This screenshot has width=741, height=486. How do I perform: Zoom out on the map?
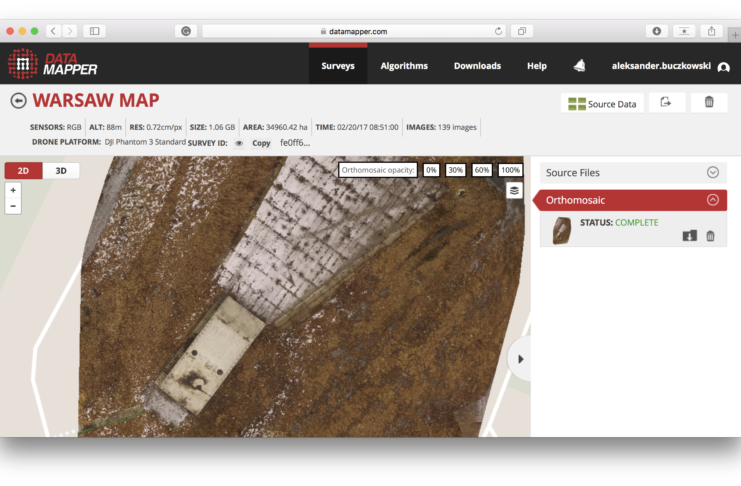[x=13, y=206]
